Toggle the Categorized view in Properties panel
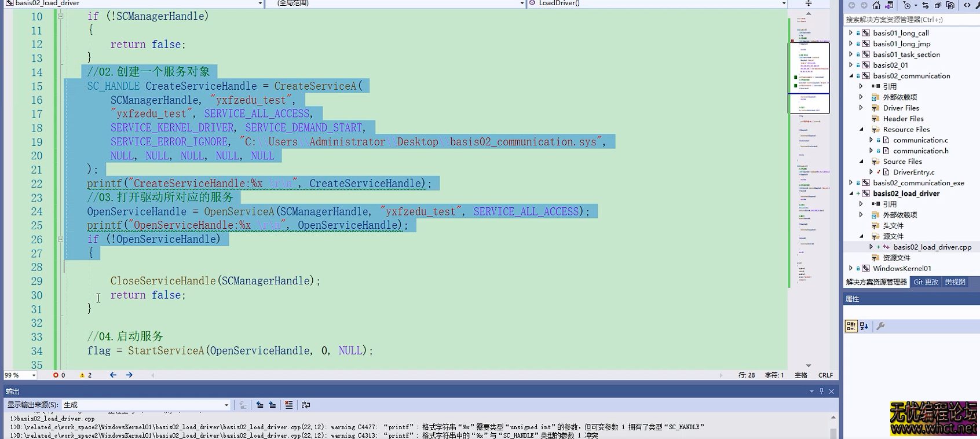Image resolution: width=980 pixels, height=439 pixels. pyautogui.click(x=851, y=326)
